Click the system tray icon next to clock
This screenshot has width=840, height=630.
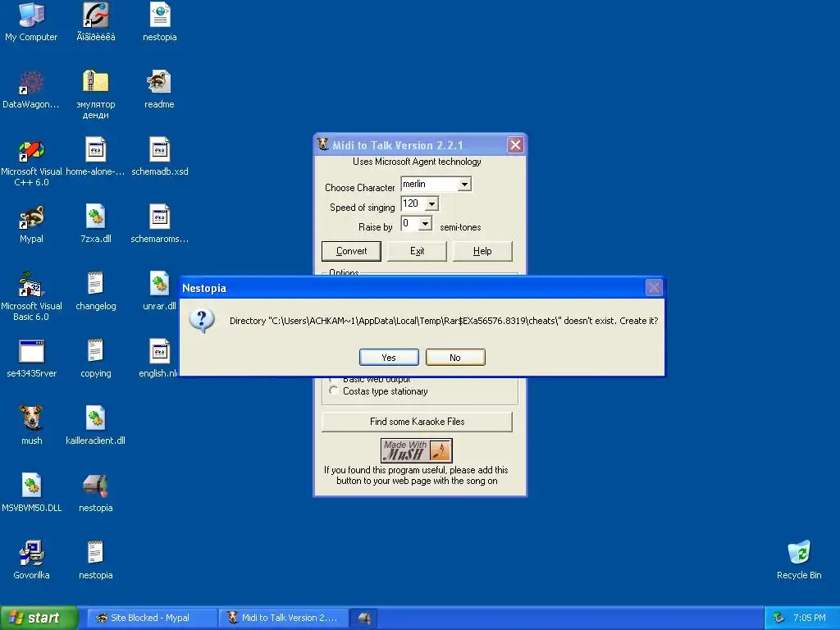click(779, 618)
